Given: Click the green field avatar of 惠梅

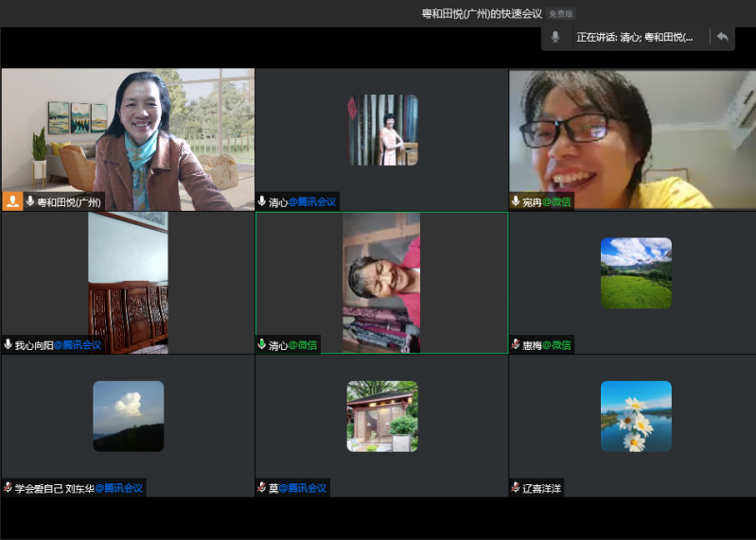Looking at the screenshot, I should pyautogui.click(x=636, y=272).
